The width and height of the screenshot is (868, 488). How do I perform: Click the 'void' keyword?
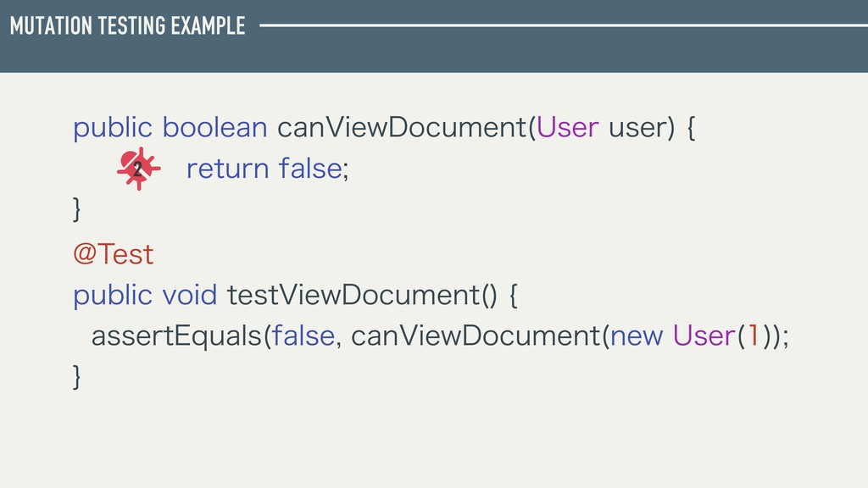[x=190, y=294]
